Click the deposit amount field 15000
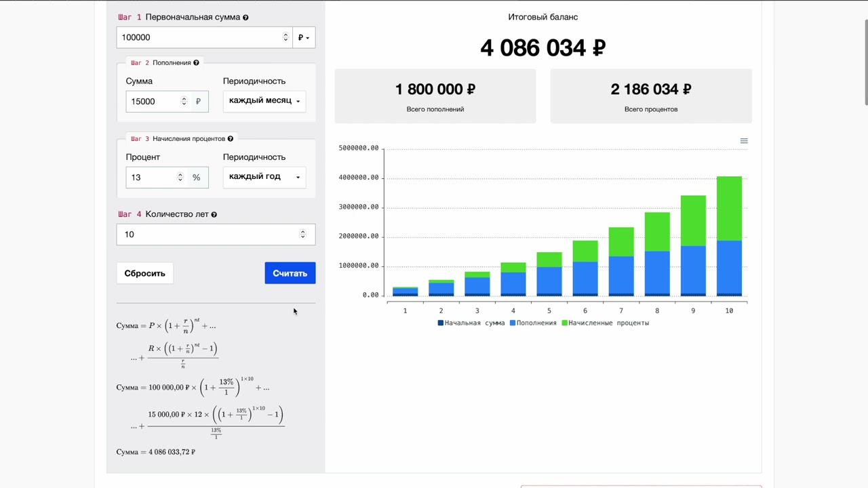 pyautogui.click(x=153, y=101)
